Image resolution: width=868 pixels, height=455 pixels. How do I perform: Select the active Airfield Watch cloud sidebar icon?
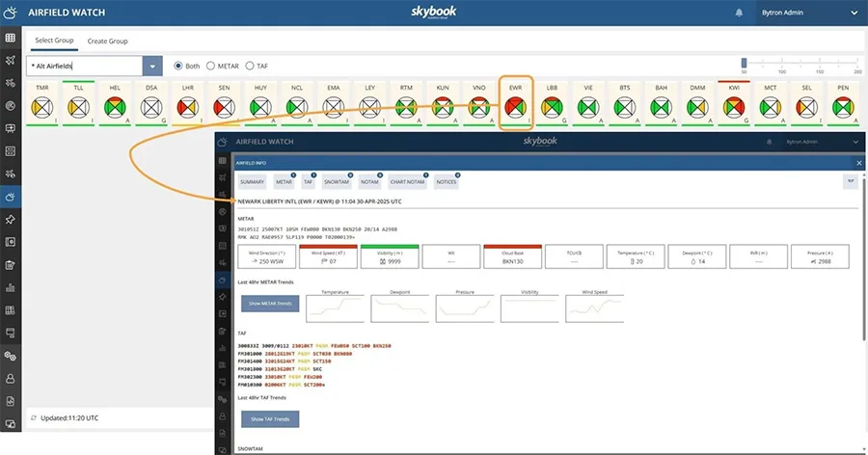[x=10, y=197]
